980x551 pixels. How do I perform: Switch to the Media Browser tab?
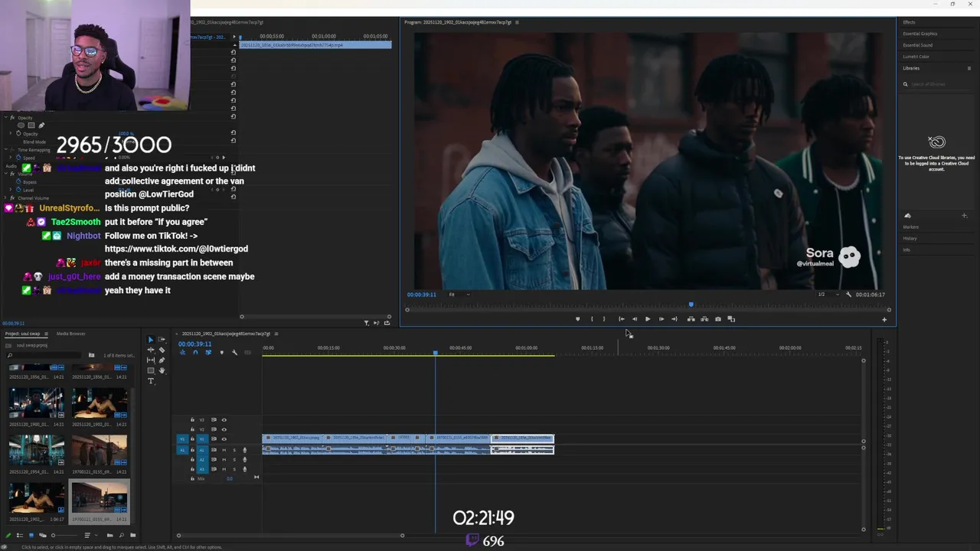pyautogui.click(x=70, y=334)
